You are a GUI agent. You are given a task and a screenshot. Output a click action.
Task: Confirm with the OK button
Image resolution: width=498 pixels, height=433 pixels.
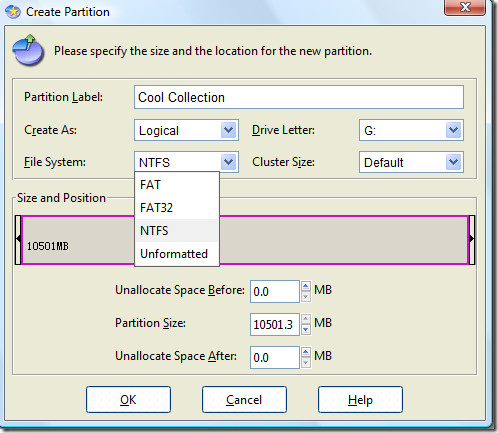point(128,399)
